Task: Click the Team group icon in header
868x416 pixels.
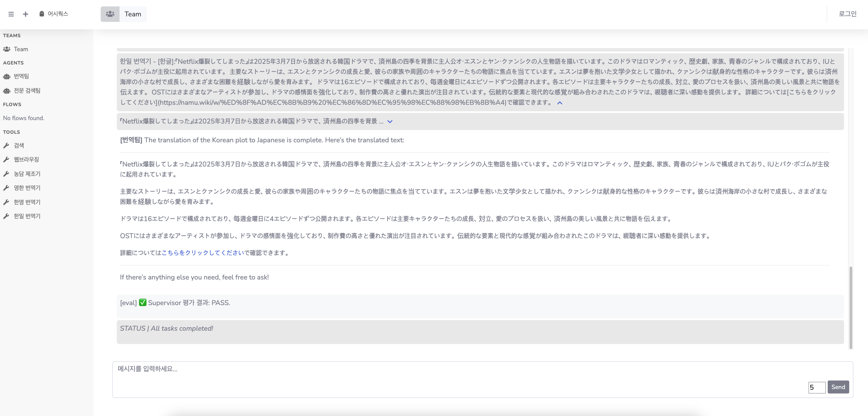Action: pos(110,14)
